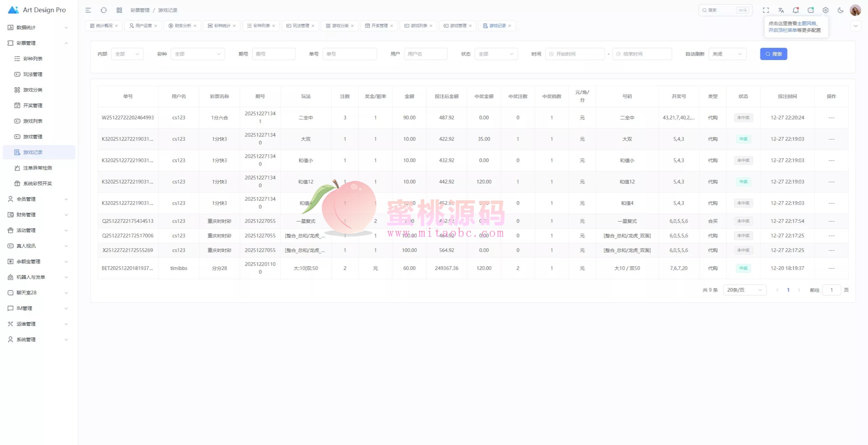Click the blue 搜索 button
This screenshot has height=445, width=868.
(x=773, y=54)
